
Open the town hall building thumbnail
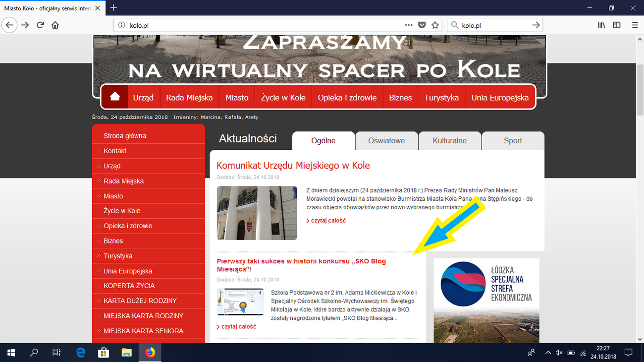(x=257, y=213)
